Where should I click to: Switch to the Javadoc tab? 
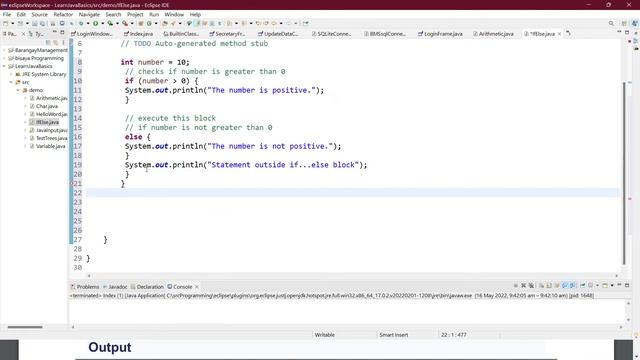[115, 287]
